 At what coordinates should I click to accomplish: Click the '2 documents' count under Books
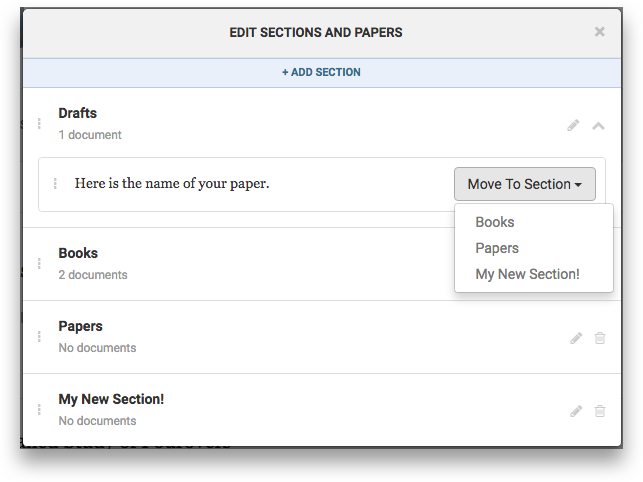point(93,275)
